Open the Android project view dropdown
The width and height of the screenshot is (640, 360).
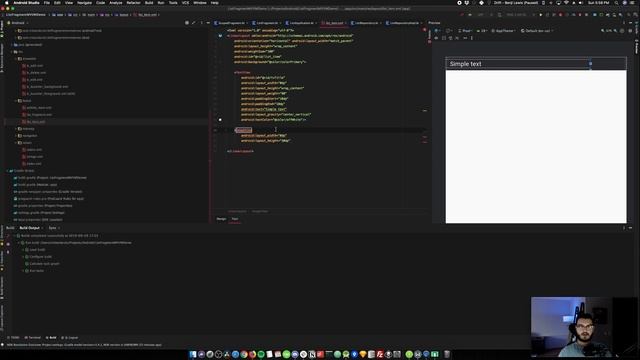(18, 23)
